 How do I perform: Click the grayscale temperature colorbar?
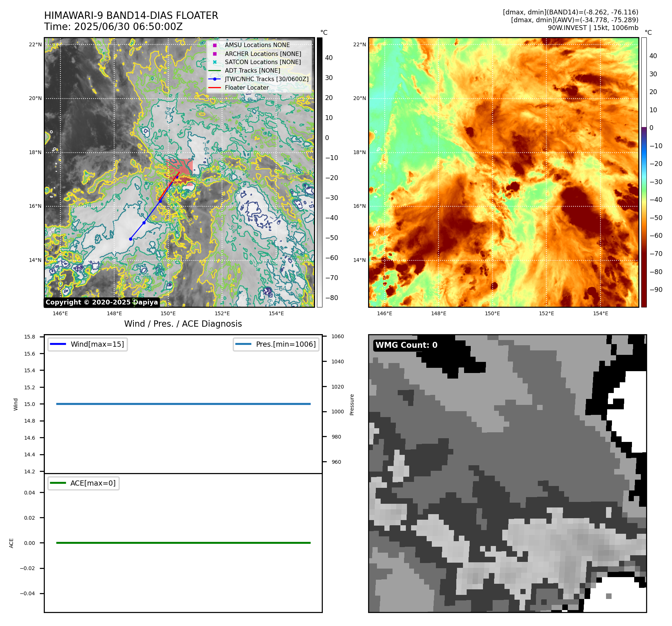[x=320, y=172]
